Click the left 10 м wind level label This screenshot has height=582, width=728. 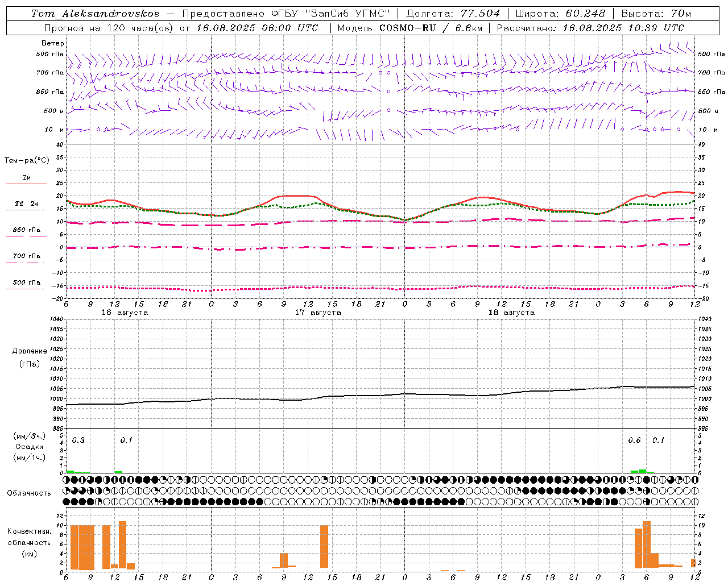54,130
